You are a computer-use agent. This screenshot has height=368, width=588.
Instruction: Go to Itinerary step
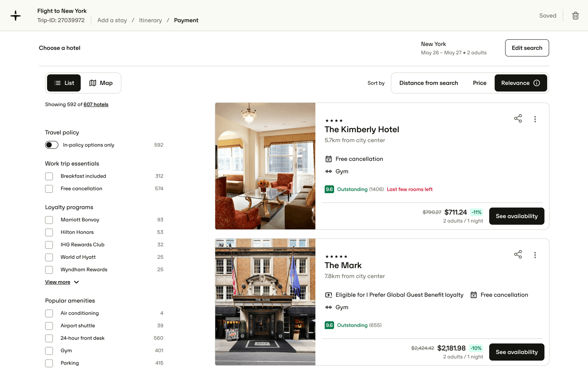(150, 20)
